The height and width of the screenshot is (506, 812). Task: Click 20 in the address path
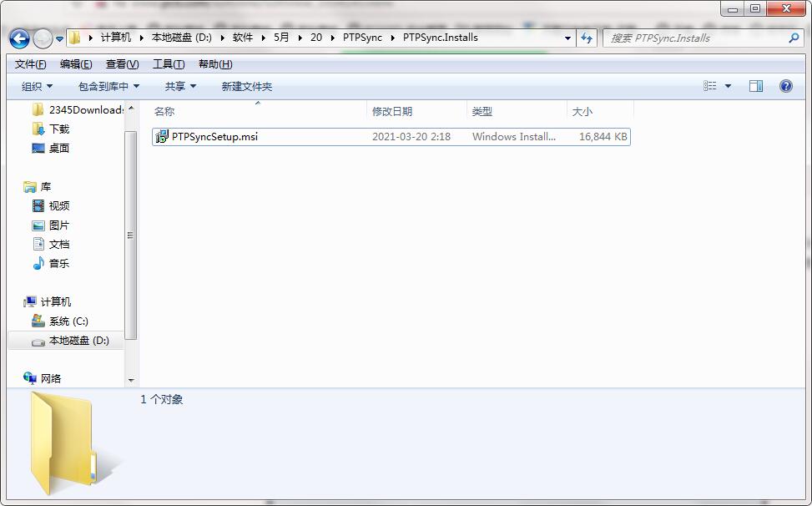pos(316,38)
